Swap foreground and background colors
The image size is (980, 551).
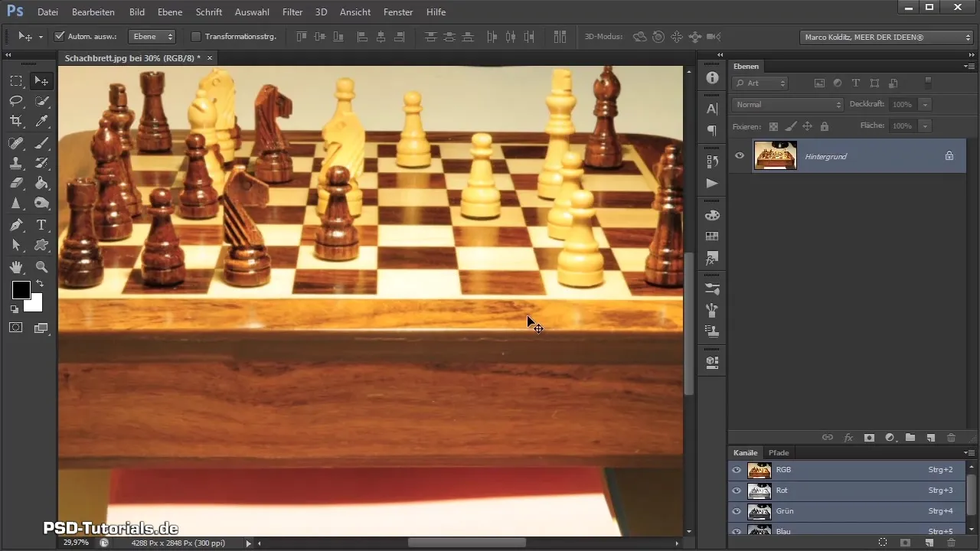tap(39, 284)
